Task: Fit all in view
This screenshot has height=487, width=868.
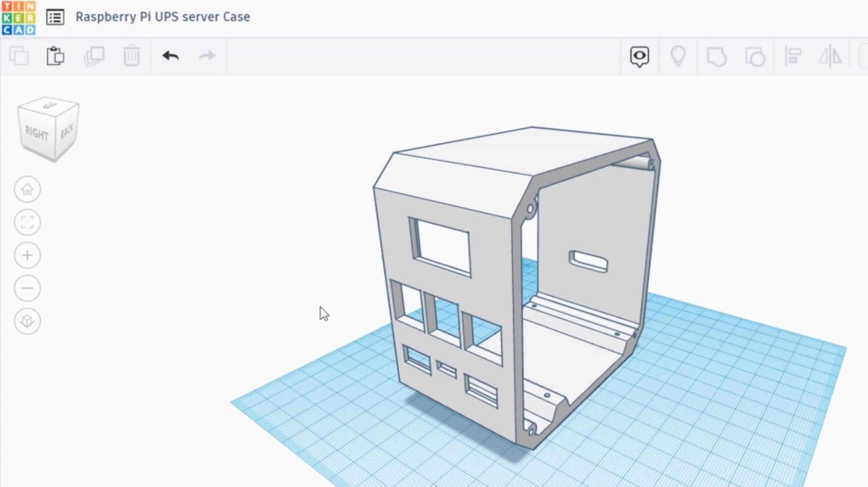Action: pos(27,222)
